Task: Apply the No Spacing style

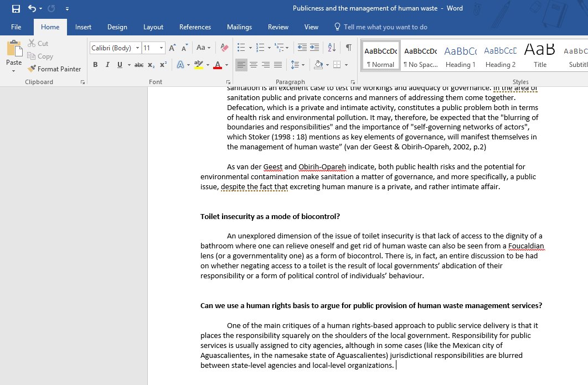Action: [x=420, y=56]
